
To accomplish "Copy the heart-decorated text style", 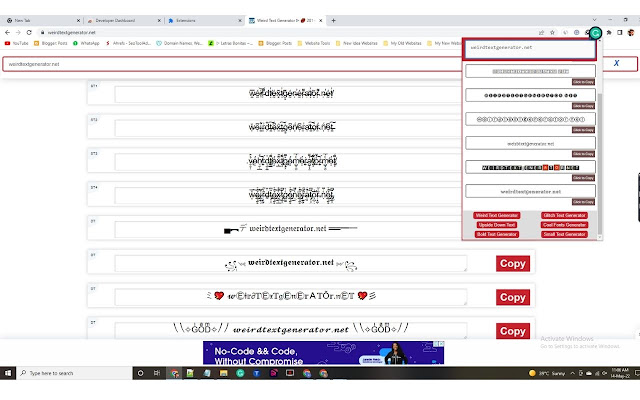I will pyautogui.click(x=513, y=297).
